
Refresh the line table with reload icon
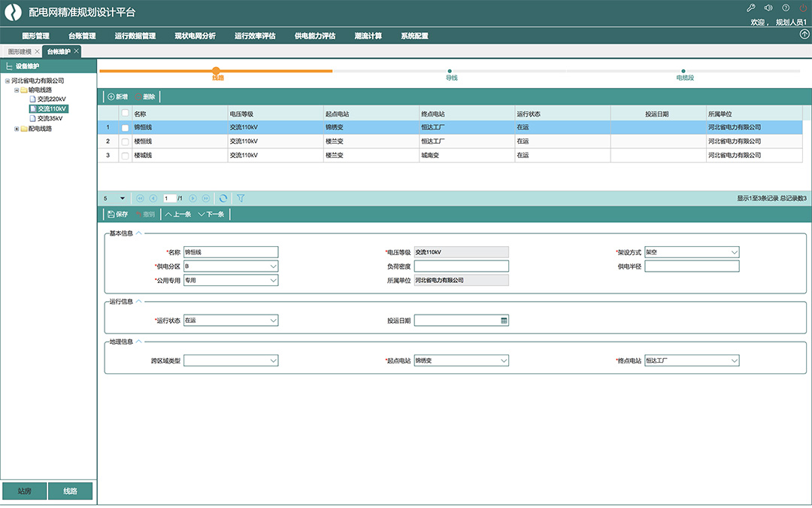(x=223, y=199)
